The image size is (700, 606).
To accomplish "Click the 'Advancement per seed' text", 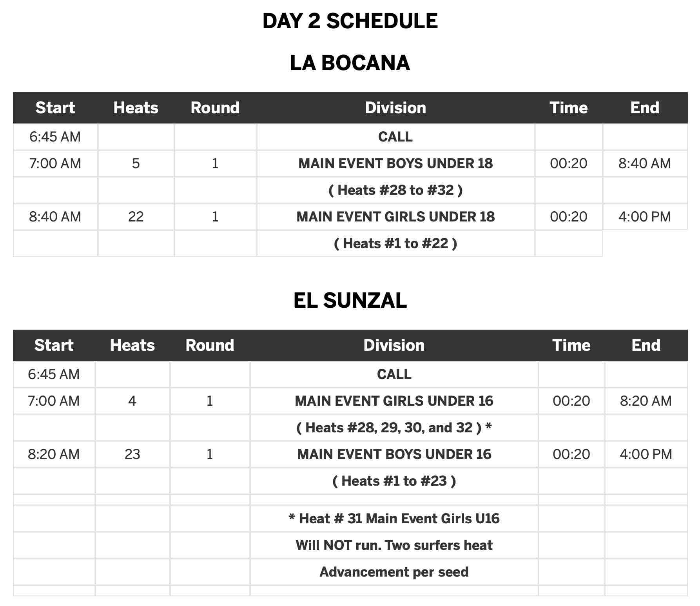I will coord(394,572).
